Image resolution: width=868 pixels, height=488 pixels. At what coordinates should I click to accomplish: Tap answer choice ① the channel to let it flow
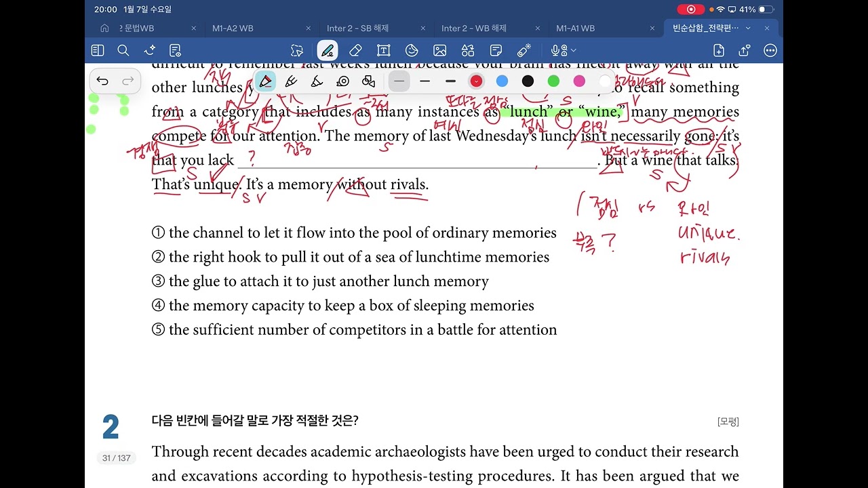click(x=354, y=233)
